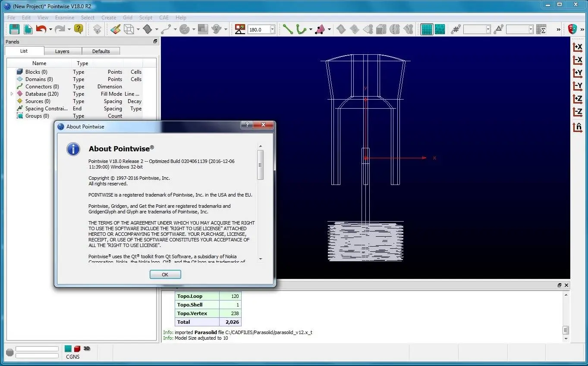Screen dimensions: 588x366
Task: Open the pink plane tool dropdown arrow
Action: tap(330, 30)
